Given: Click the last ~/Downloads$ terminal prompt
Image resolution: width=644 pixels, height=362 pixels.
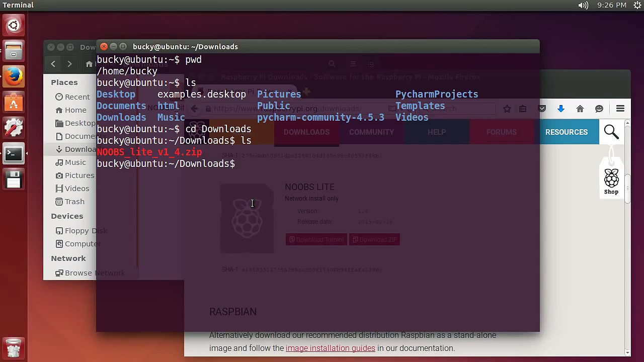Looking at the screenshot, I should (166, 163).
